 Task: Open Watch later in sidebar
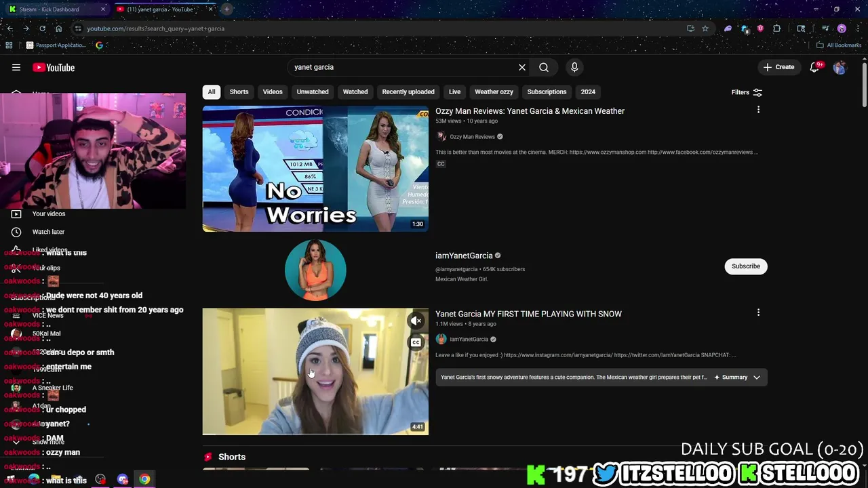(x=48, y=232)
